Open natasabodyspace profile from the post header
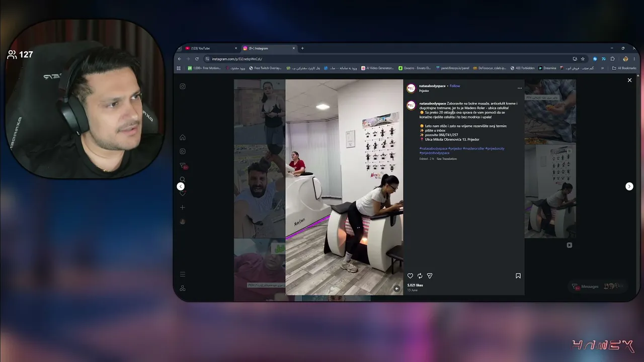Image resolution: width=644 pixels, height=362 pixels. pyautogui.click(x=432, y=86)
